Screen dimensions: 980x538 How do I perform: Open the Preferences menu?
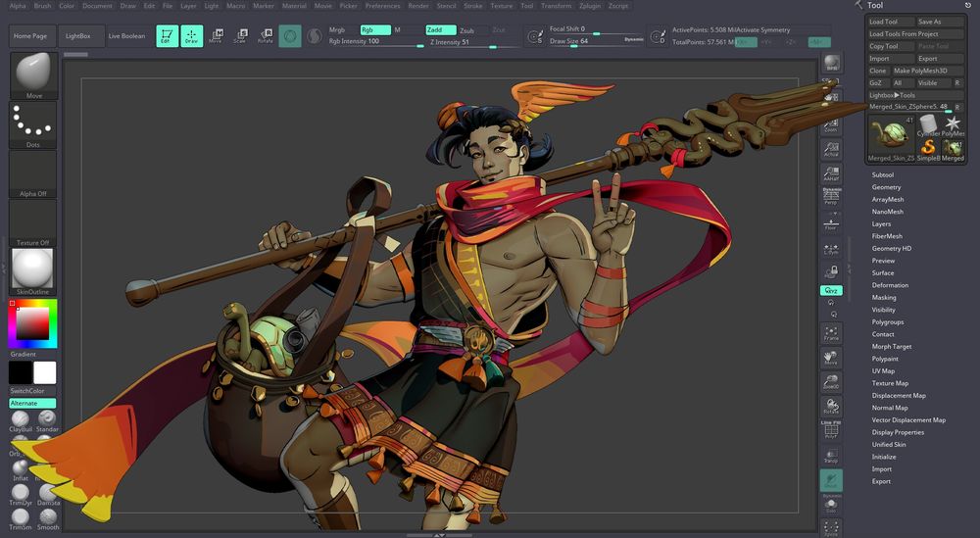[x=382, y=6]
